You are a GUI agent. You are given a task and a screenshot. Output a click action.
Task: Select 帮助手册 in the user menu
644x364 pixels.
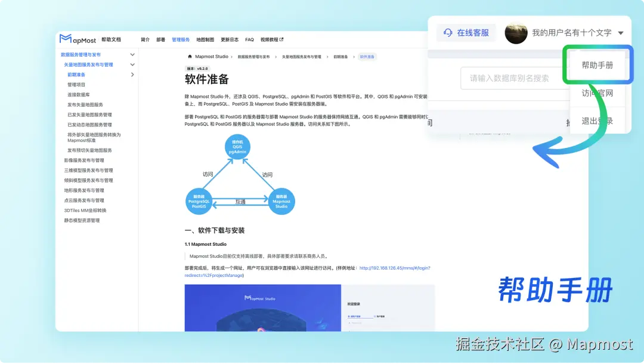(597, 65)
